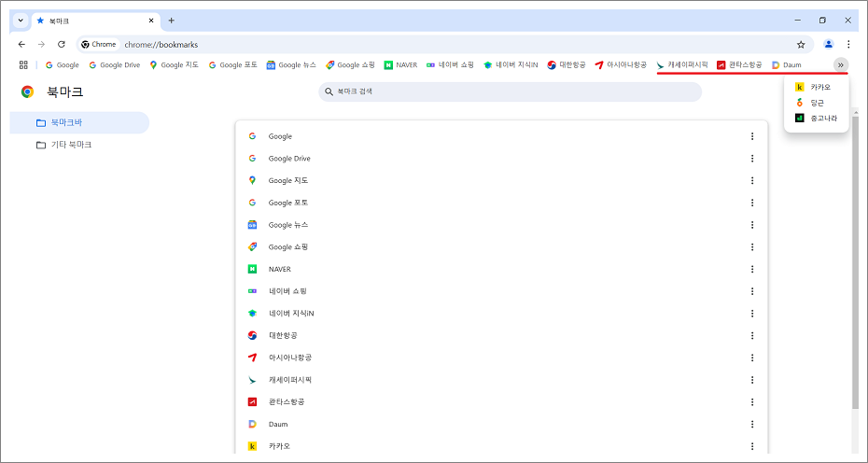
Task: Open more actions for the 캐세이퍼시픽 row
Action: tap(751, 380)
